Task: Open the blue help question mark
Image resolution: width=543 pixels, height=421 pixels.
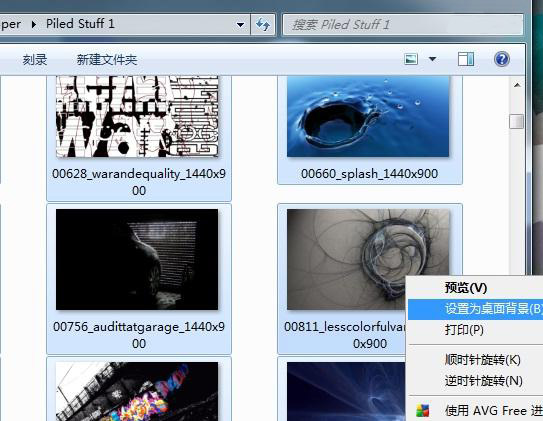Action: point(501,59)
